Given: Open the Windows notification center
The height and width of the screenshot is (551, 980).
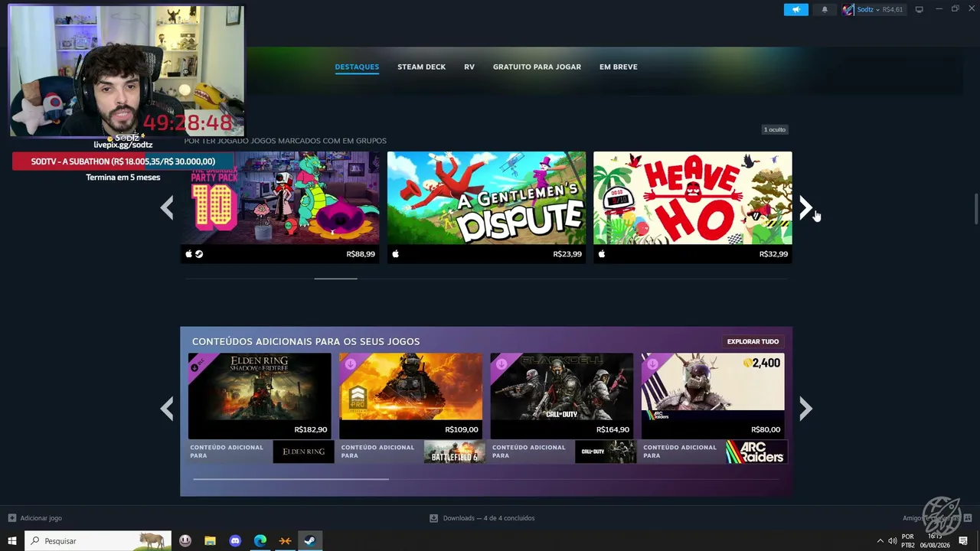Looking at the screenshot, I should pyautogui.click(x=963, y=541).
